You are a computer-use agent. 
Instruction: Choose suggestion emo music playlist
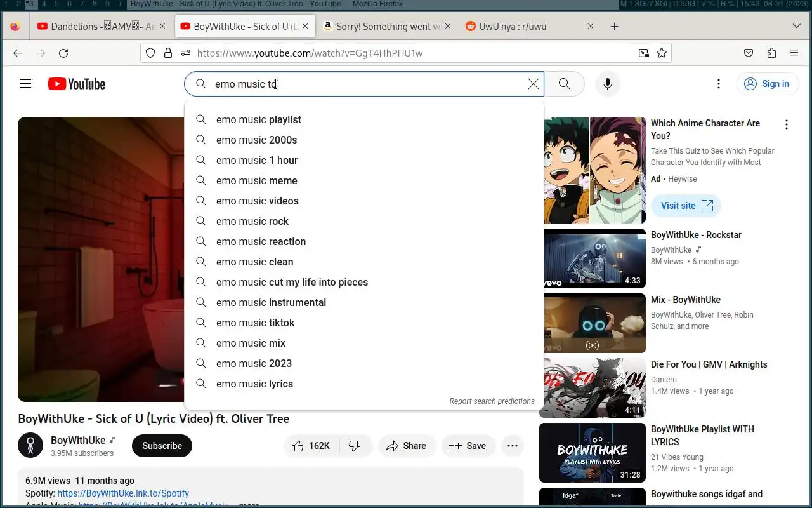click(x=364, y=119)
